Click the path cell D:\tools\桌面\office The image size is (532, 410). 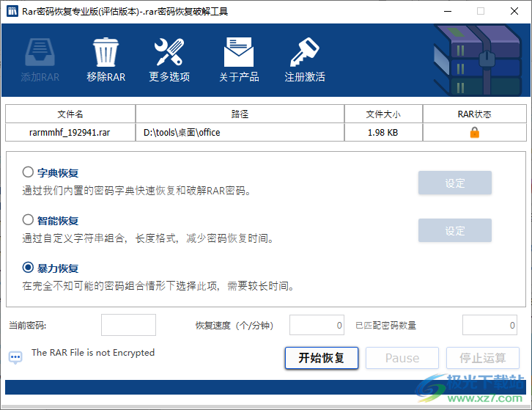[x=240, y=132]
